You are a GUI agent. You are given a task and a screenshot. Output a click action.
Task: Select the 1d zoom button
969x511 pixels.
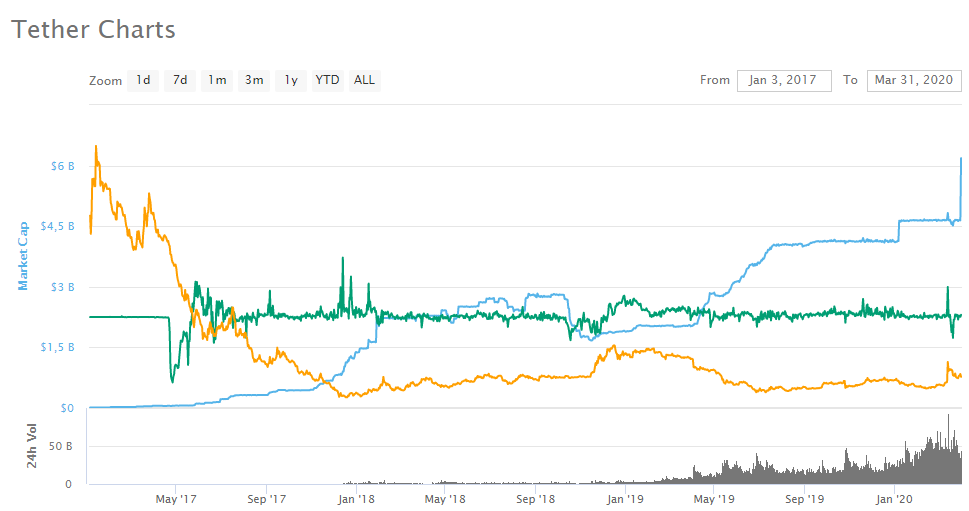[143, 80]
